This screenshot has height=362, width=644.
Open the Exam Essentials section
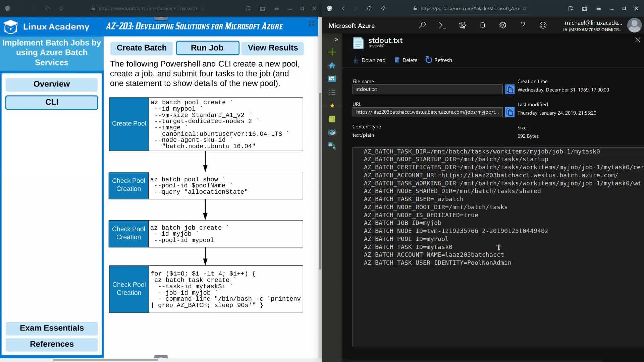(x=52, y=328)
